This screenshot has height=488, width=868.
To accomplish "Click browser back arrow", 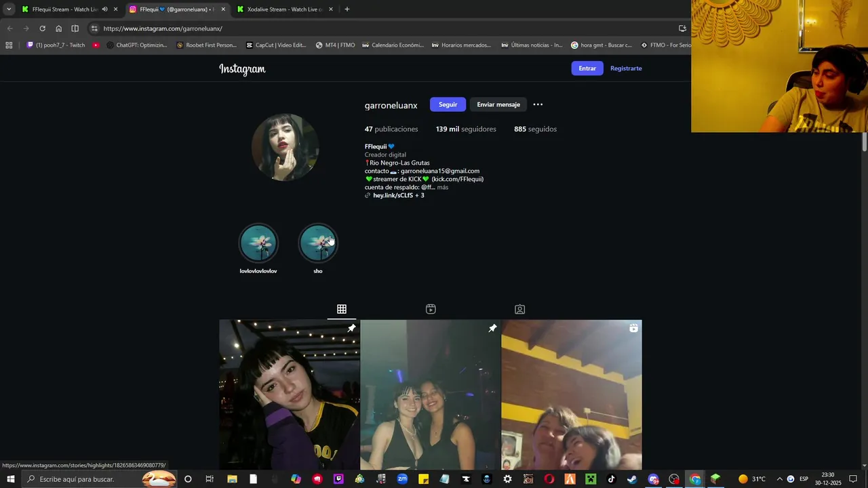I will pos(9,28).
